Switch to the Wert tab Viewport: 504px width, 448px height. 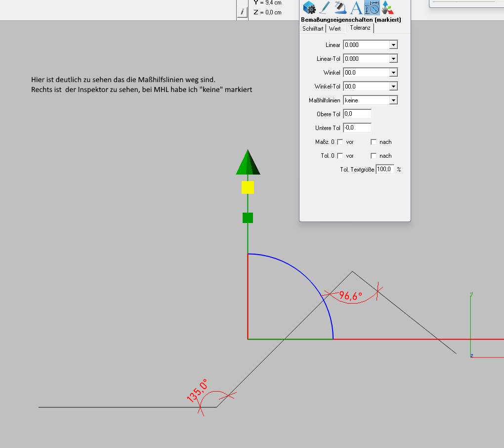(x=335, y=29)
